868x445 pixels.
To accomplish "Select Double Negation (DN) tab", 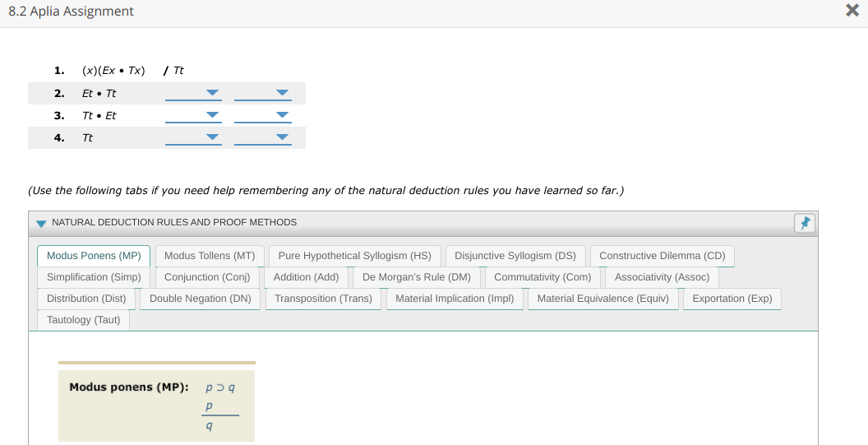I will (x=201, y=299).
